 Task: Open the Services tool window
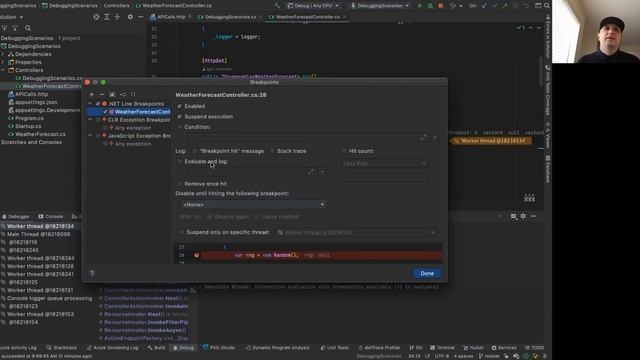504,348
